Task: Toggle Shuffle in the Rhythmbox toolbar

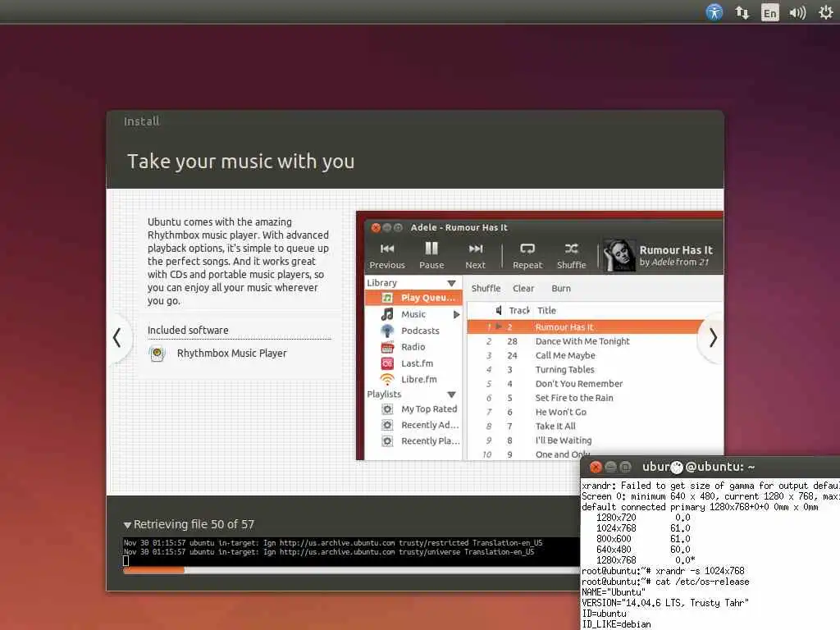Action: click(571, 256)
